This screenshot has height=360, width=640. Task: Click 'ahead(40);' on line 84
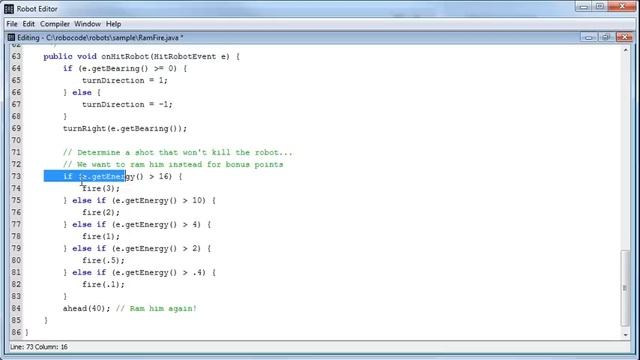tap(87, 309)
